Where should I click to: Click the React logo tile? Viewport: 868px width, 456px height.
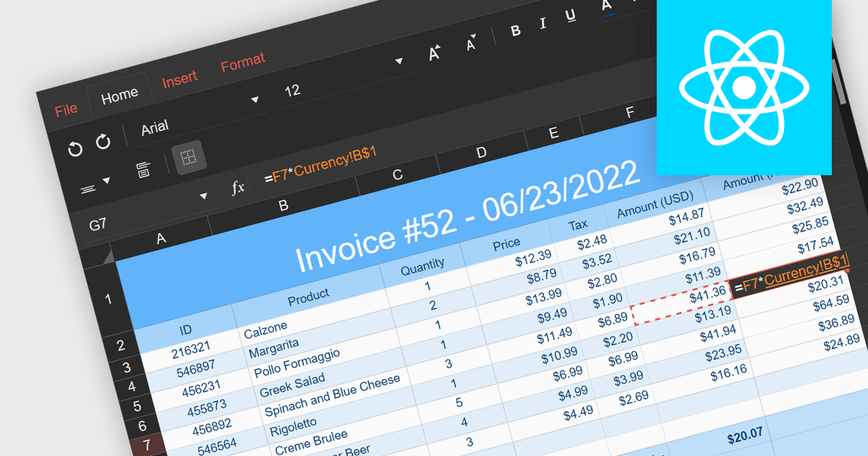744,87
